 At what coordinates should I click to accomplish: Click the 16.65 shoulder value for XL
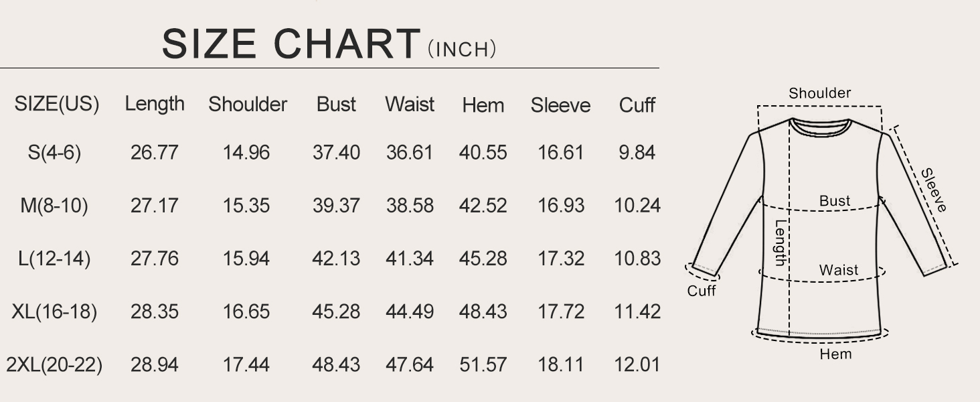(246, 312)
